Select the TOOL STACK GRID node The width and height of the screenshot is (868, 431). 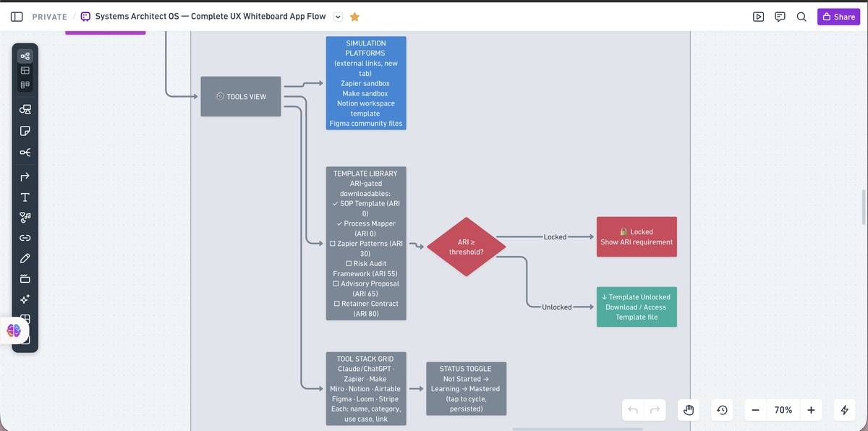coord(366,388)
